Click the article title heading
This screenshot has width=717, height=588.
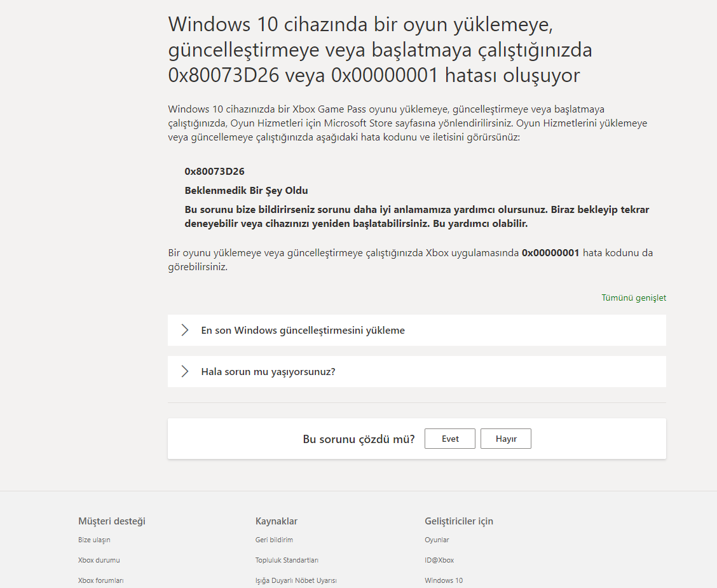[x=380, y=50]
